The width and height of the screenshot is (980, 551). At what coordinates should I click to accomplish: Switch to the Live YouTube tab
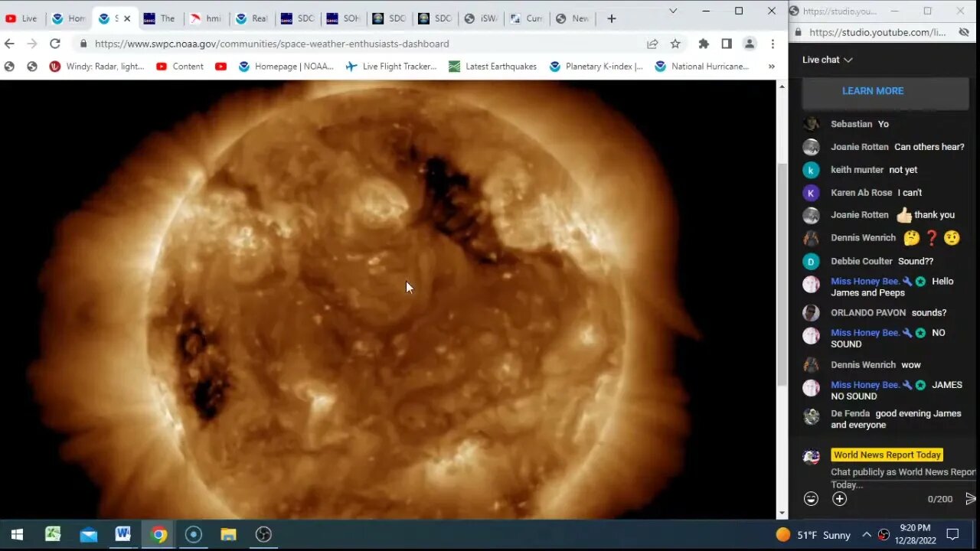click(x=21, y=18)
